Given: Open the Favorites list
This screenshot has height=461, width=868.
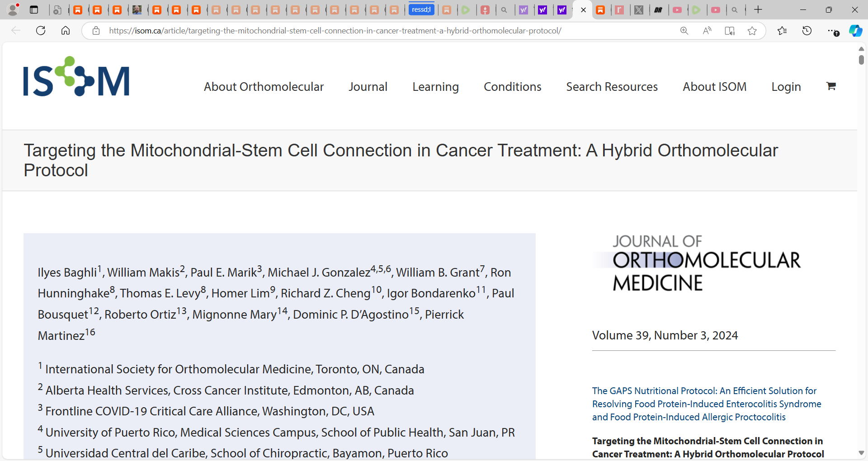Looking at the screenshot, I should pyautogui.click(x=782, y=31).
